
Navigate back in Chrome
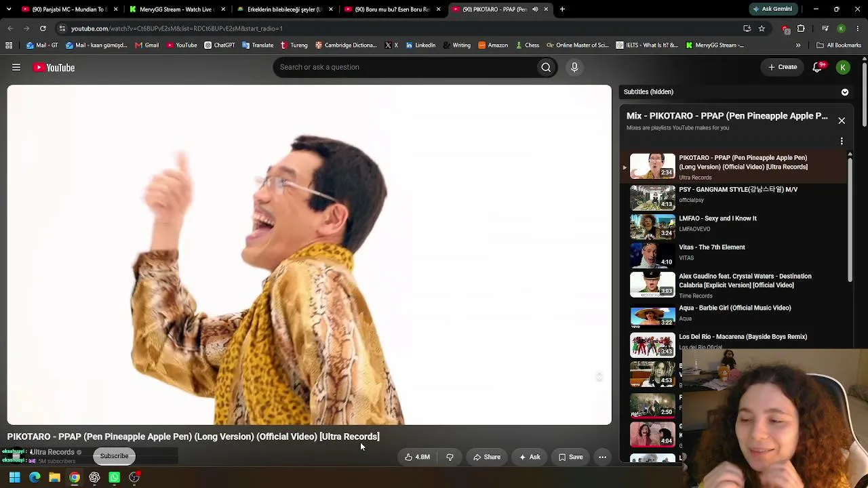click(10, 28)
